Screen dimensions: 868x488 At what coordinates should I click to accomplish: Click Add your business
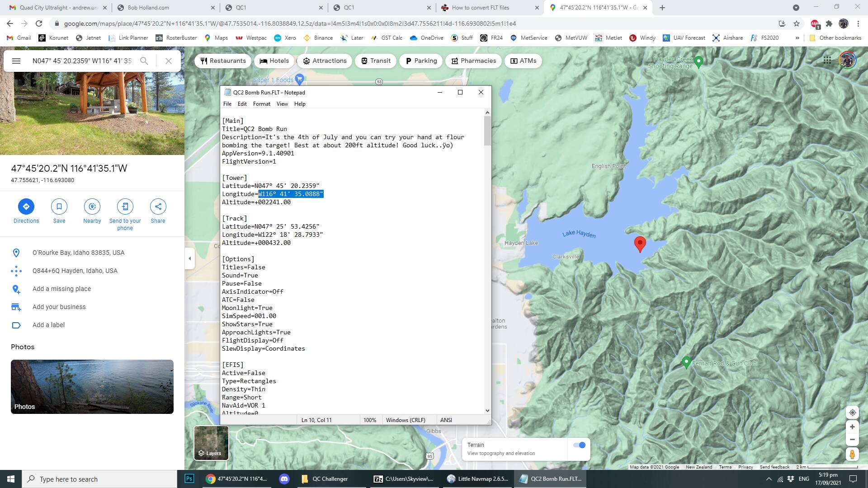pyautogui.click(x=92, y=307)
